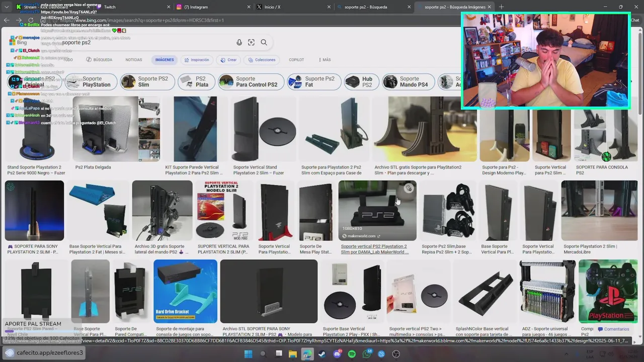
Task: Open Hard Drive Bracket thumbnail
Action: click(185, 292)
